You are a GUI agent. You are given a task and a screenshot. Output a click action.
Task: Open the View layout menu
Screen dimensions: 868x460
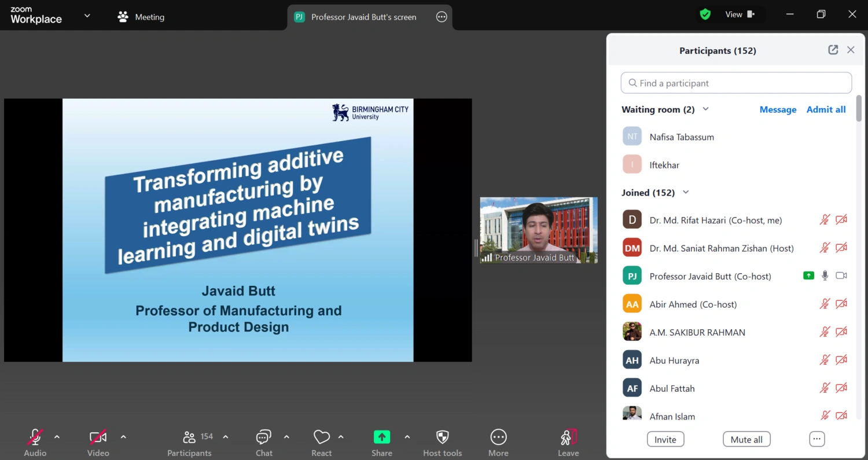(x=740, y=14)
